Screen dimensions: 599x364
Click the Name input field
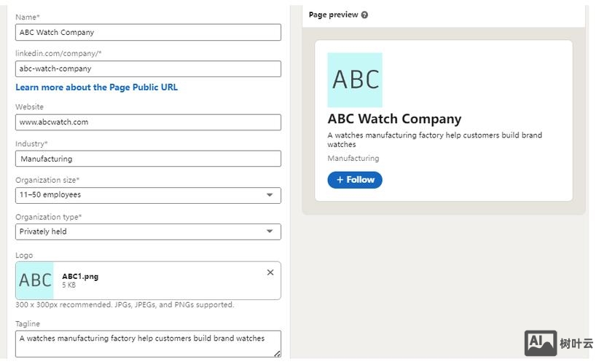coord(148,32)
